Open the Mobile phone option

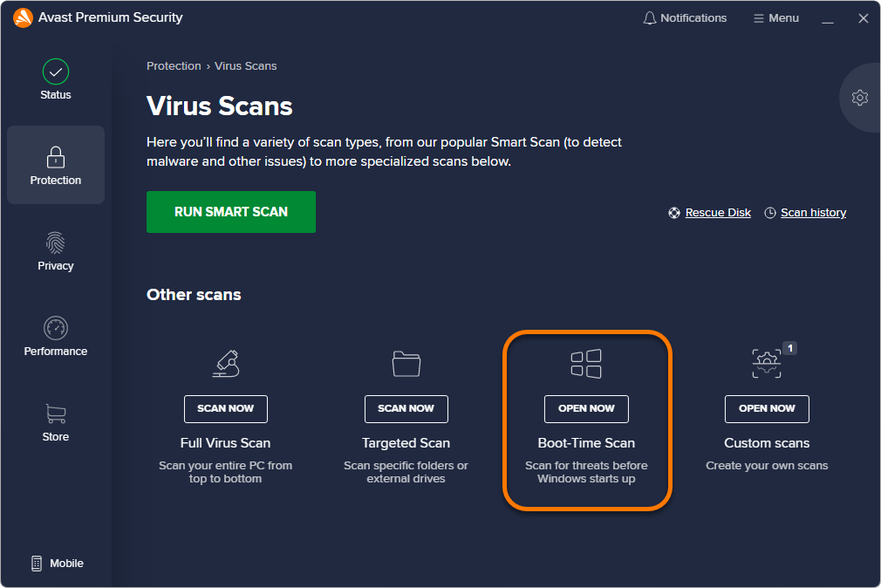coord(58,564)
